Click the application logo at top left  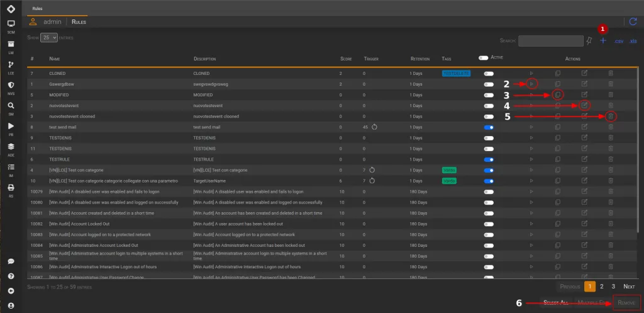point(11,9)
